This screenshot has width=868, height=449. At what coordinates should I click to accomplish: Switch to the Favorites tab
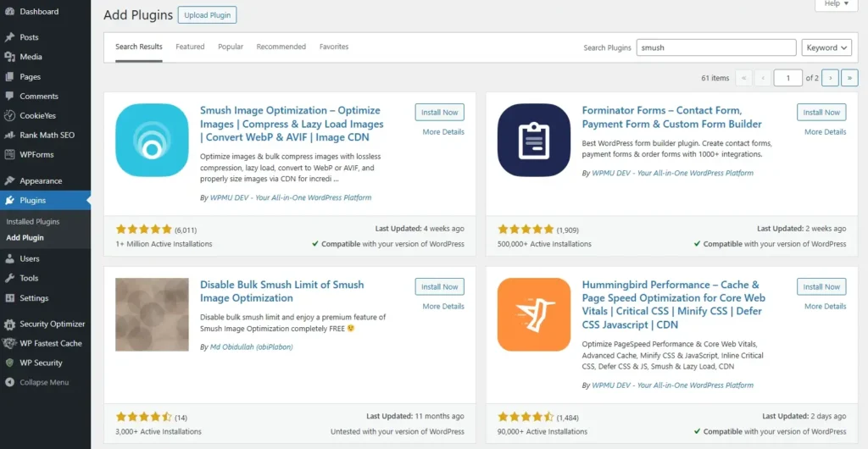(334, 47)
